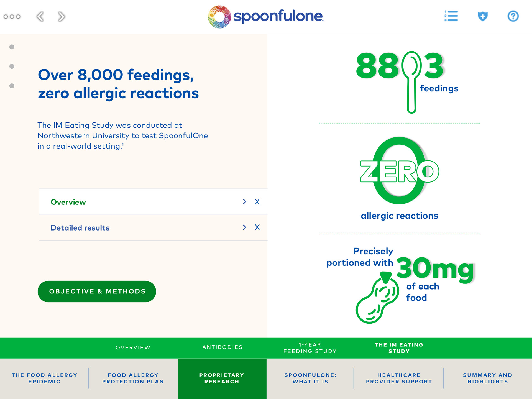Open the Summary and Highlights section
This screenshot has height=399, width=532.
click(487, 378)
